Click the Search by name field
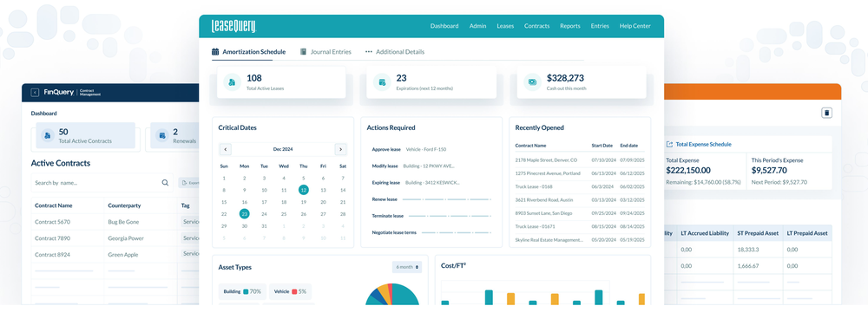Screen dimensions: 868x332 tap(102, 183)
